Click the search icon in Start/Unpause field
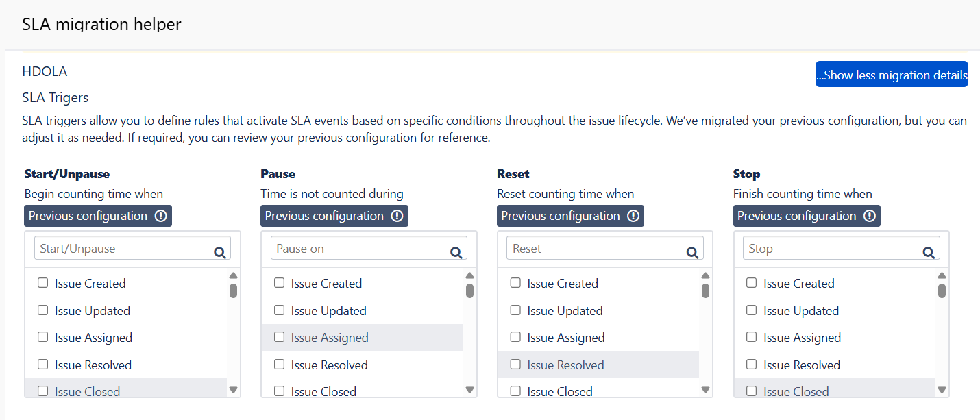This screenshot has height=420, width=980. [219, 252]
